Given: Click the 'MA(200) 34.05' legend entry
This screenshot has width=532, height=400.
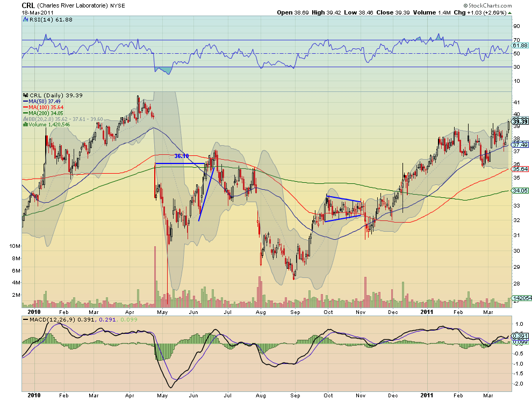Looking at the screenshot, I should pyautogui.click(x=46, y=113).
